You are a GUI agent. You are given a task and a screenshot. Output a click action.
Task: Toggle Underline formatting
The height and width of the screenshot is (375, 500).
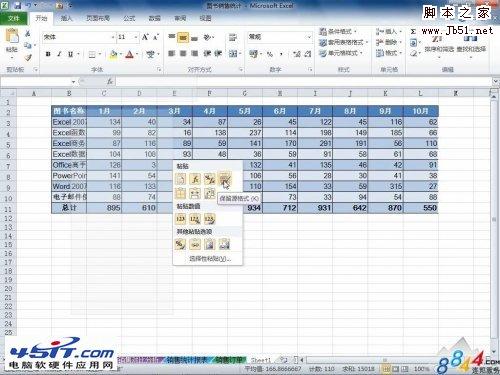pos(70,54)
